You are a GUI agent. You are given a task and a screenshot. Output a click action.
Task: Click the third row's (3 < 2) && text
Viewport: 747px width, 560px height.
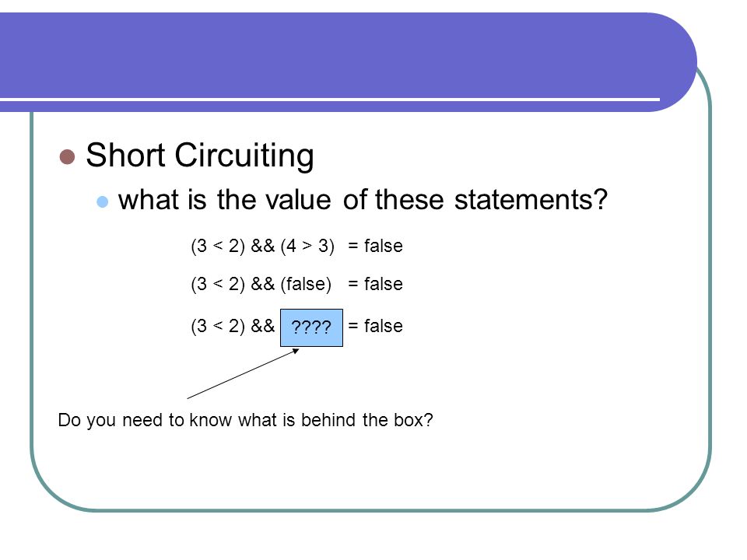coord(233,326)
